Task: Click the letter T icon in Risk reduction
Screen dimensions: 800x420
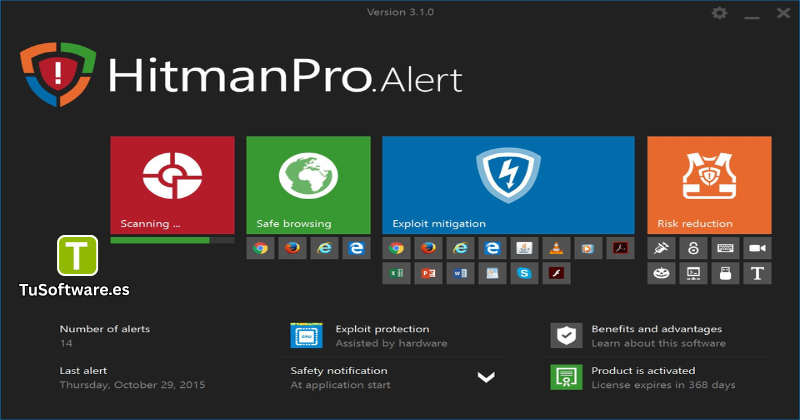Action: click(x=758, y=274)
